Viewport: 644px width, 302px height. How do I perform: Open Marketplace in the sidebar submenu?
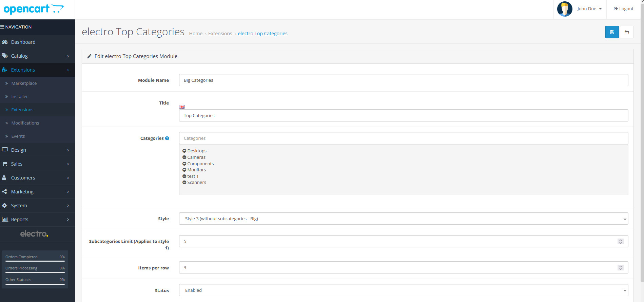coord(37,83)
